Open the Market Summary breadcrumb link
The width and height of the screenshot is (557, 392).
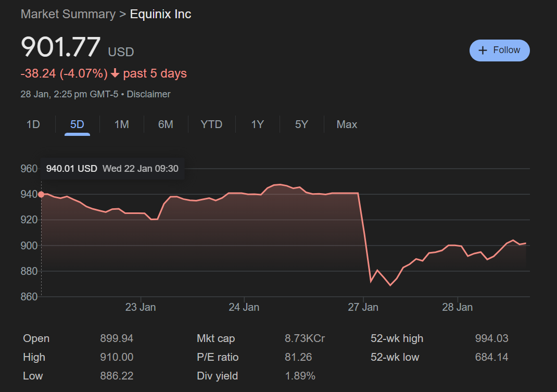[68, 14]
